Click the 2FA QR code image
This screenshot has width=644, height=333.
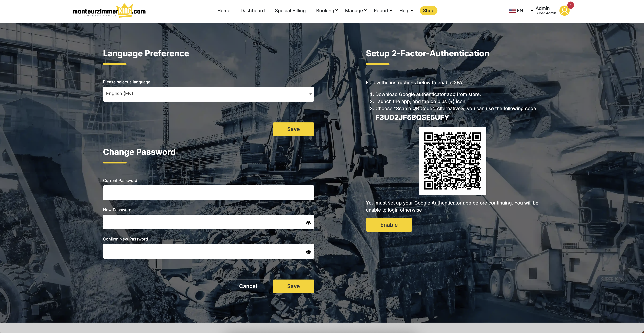click(x=453, y=161)
